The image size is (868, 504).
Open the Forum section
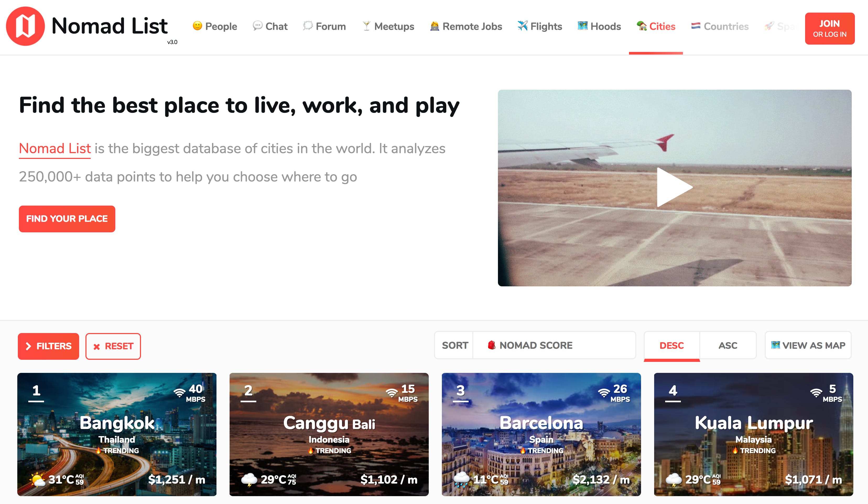[x=324, y=26]
